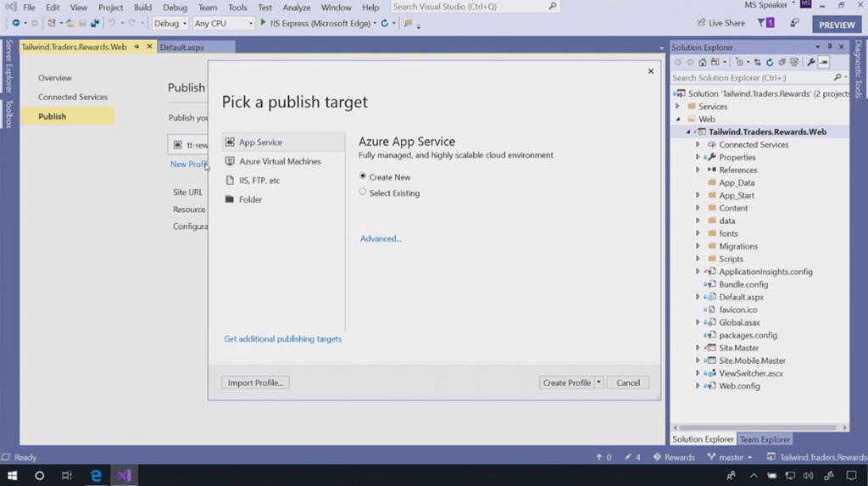
Task: Open the Debug configuration dropdown
Action: point(170,24)
